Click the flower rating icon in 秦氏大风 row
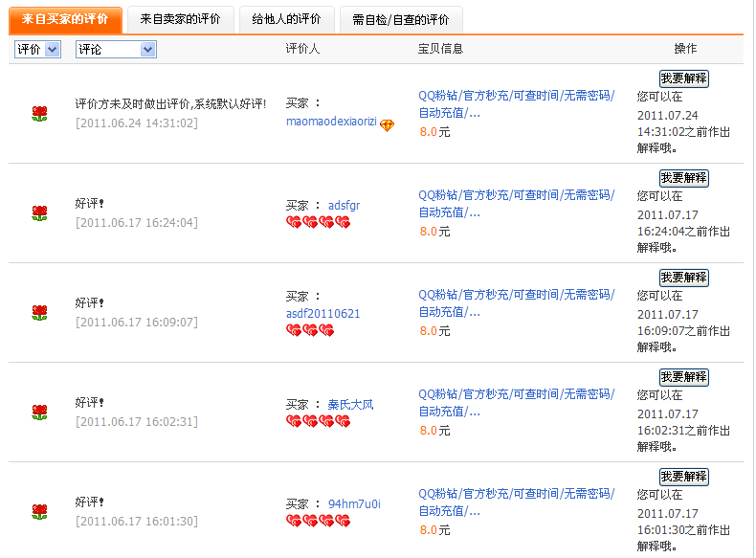Screen dimensions: 756x558 click(x=39, y=413)
